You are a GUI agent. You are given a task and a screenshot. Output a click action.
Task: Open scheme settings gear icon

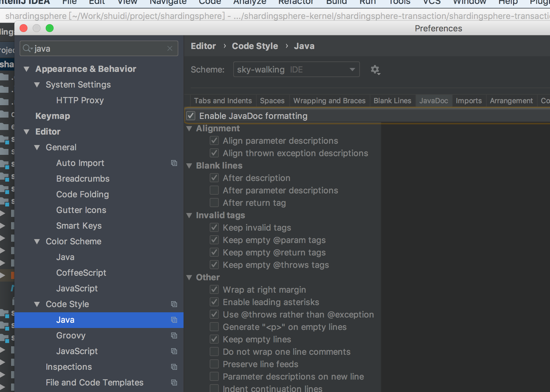375,70
